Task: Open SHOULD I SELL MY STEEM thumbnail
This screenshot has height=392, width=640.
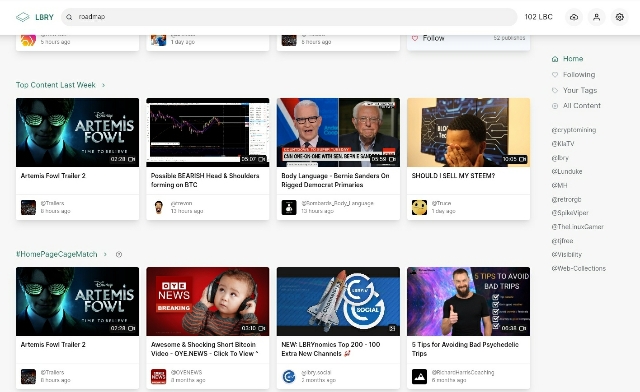Action: tap(469, 132)
